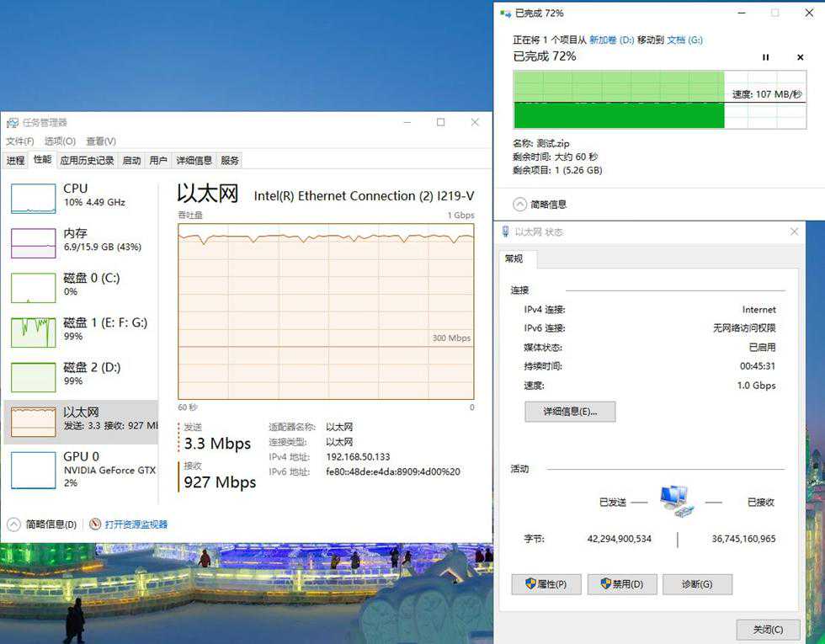Pause the file transfer
Viewport: 825px width, 644px height.
[x=765, y=57]
